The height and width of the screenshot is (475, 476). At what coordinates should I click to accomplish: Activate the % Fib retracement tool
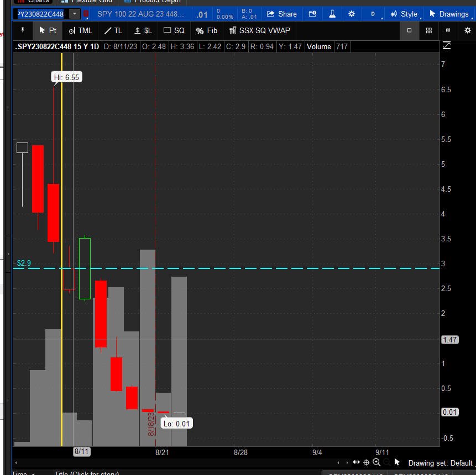tap(207, 30)
